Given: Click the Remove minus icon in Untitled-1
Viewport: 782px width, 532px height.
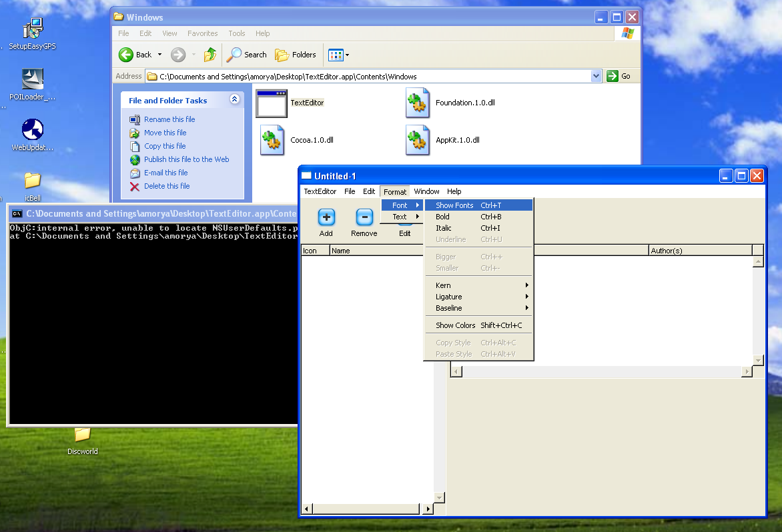Looking at the screenshot, I should 364,217.
